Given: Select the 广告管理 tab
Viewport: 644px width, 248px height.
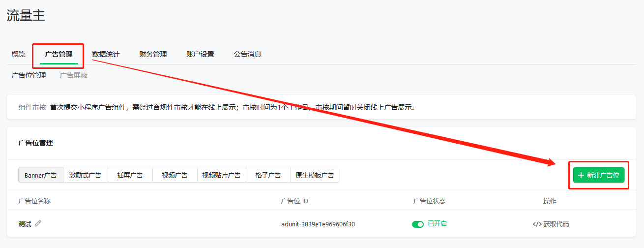Looking at the screenshot, I should [x=59, y=54].
